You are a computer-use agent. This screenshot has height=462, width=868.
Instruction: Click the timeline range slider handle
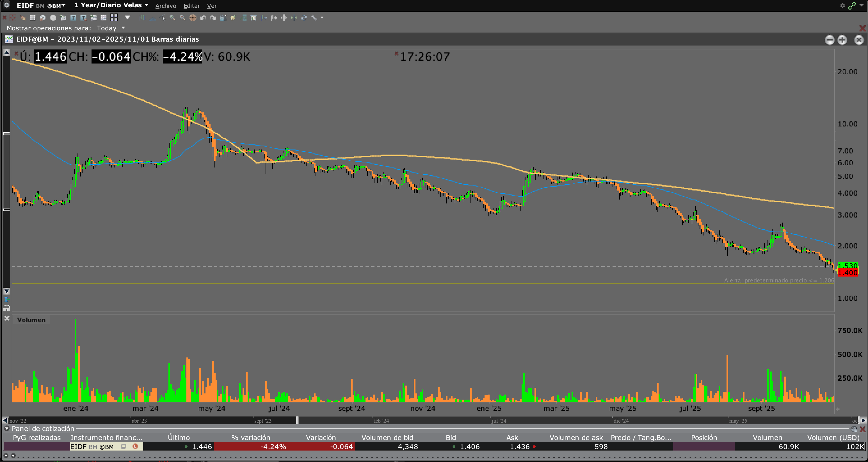click(x=297, y=420)
